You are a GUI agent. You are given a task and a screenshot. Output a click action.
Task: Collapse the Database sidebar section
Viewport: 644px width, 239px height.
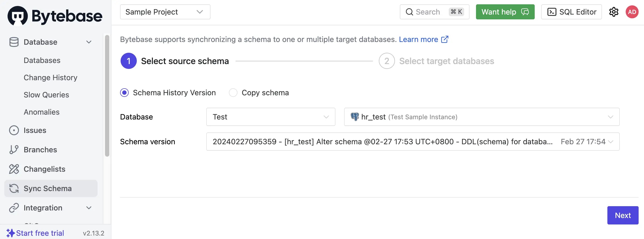point(89,42)
